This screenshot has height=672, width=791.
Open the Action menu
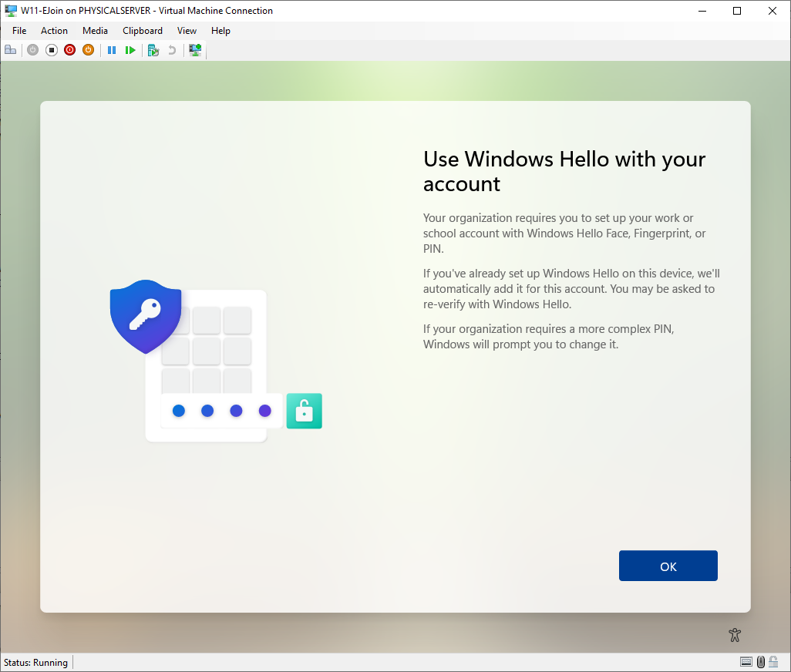tap(54, 31)
